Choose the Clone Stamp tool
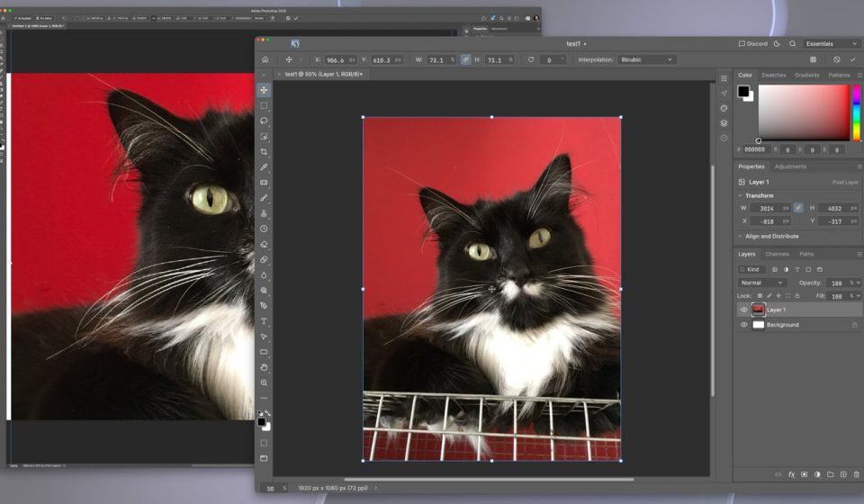 tap(264, 213)
